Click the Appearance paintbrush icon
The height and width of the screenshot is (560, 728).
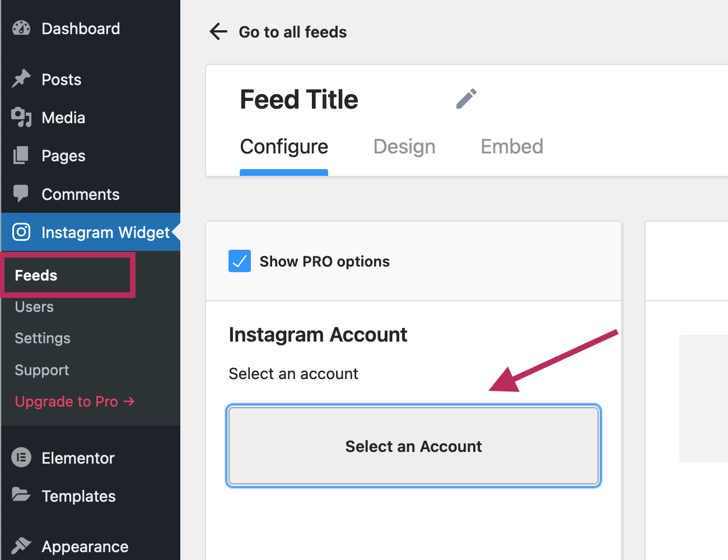point(21,545)
